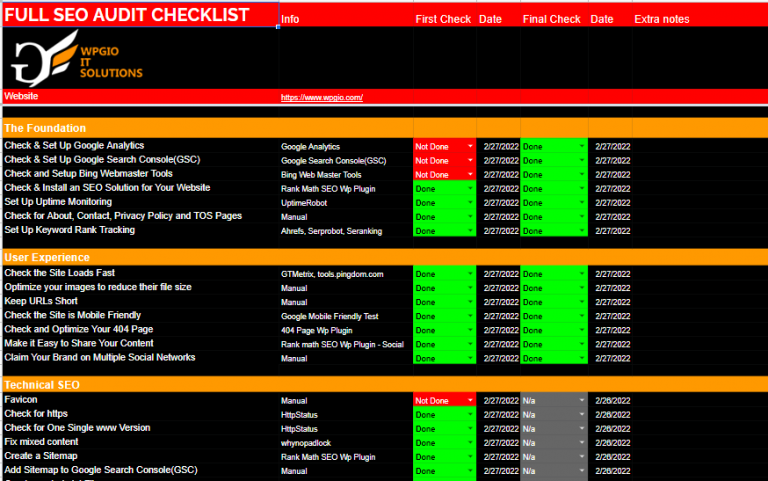Open Final Check dropdown for Create a Sitemap row
The image size is (768, 481).
[x=582, y=457]
